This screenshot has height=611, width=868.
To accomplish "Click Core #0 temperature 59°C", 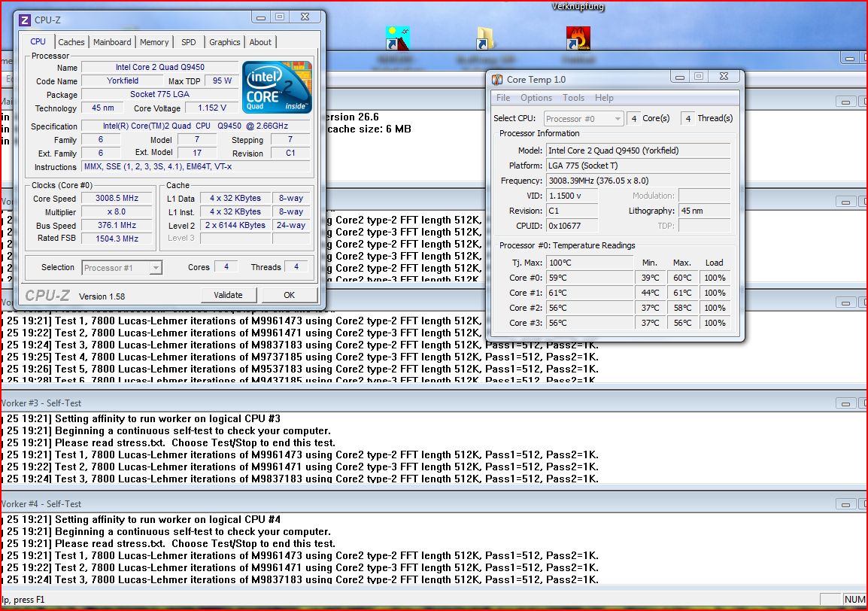I will [590, 278].
